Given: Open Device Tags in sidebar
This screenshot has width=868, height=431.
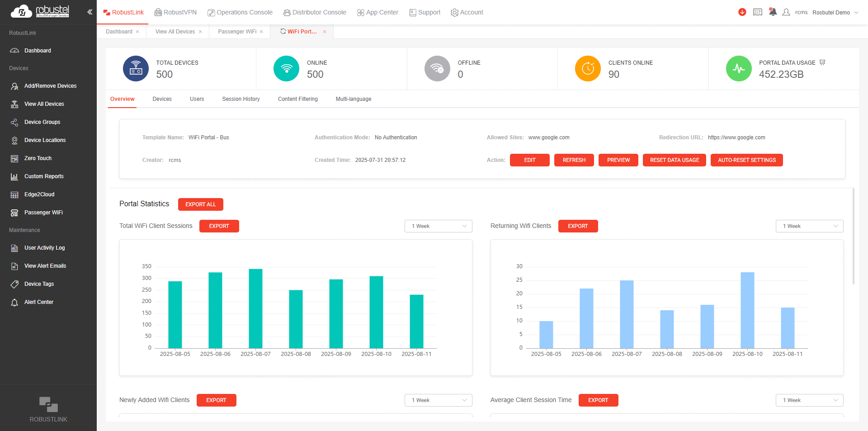Looking at the screenshot, I should click(x=39, y=284).
